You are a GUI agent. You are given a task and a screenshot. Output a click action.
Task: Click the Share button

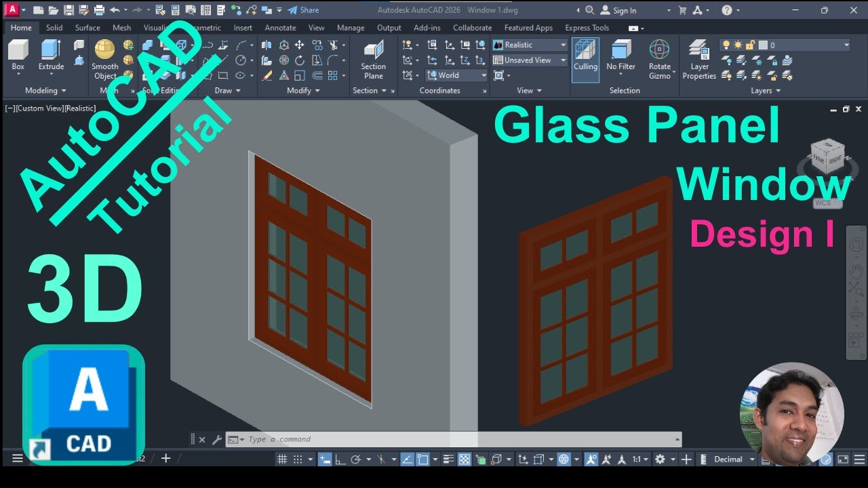coord(303,10)
